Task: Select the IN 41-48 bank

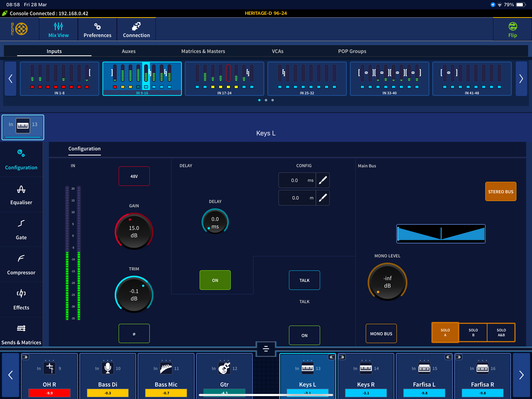Action: click(x=472, y=79)
